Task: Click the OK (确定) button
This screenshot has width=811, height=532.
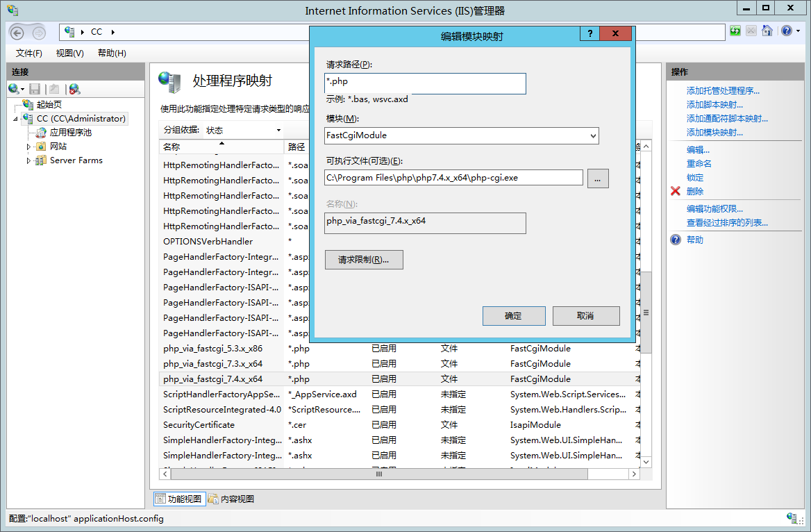Action: tap(514, 316)
